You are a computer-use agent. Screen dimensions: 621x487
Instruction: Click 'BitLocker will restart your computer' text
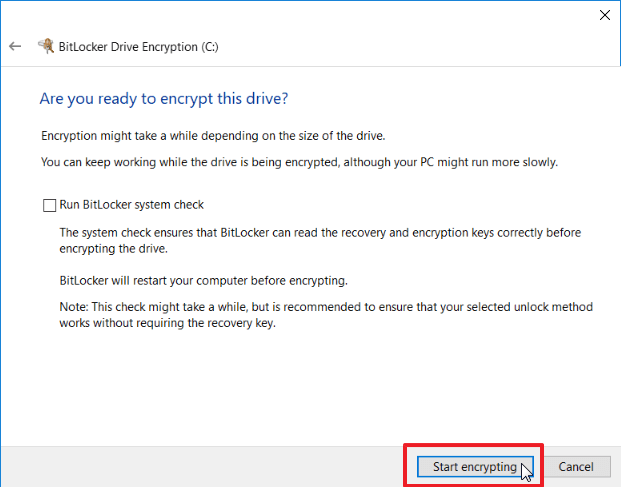click(x=204, y=280)
